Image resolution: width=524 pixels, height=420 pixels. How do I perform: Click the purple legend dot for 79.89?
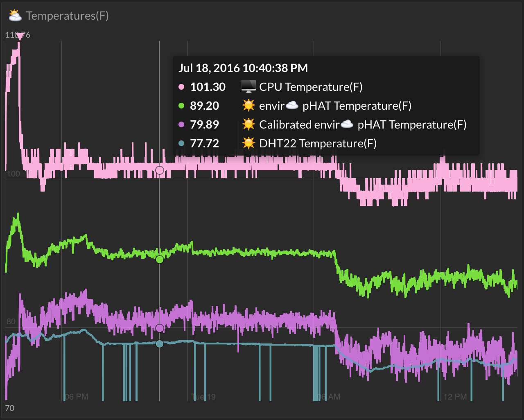pyautogui.click(x=182, y=124)
